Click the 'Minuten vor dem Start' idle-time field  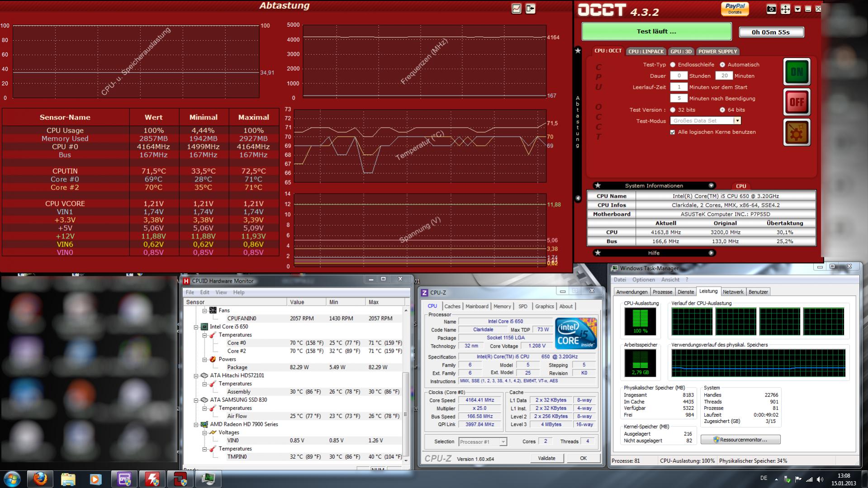[x=678, y=87]
